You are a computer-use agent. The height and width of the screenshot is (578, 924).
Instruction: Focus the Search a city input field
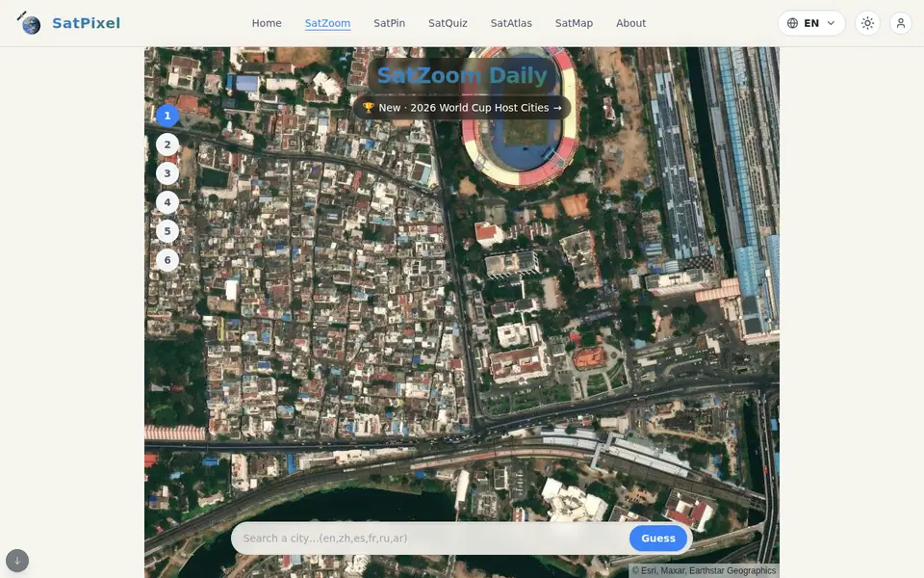coord(432,538)
